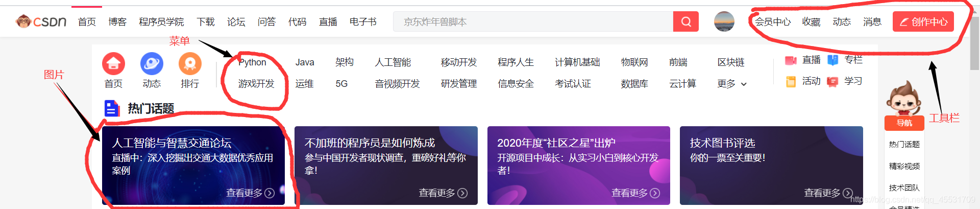Screen dimensions: 980x209
Task: Select the 程序人生 category
Action: [x=516, y=62]
